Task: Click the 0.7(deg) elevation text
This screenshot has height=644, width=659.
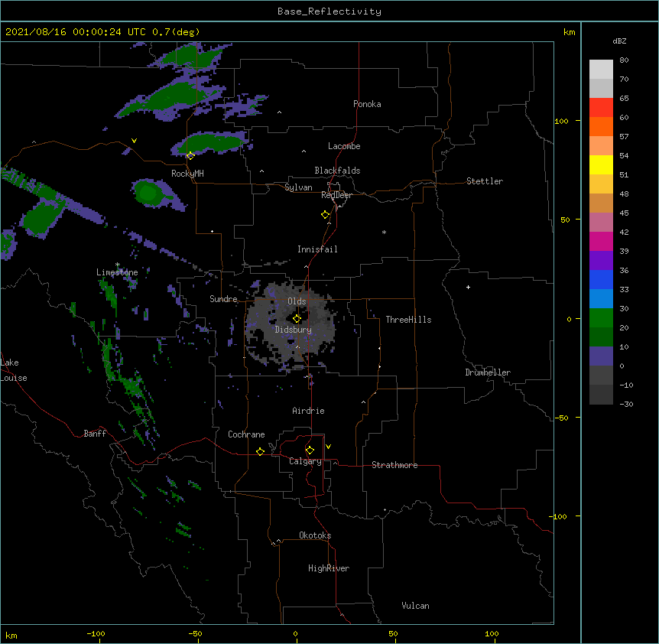Action: click(x=176, y=32)
